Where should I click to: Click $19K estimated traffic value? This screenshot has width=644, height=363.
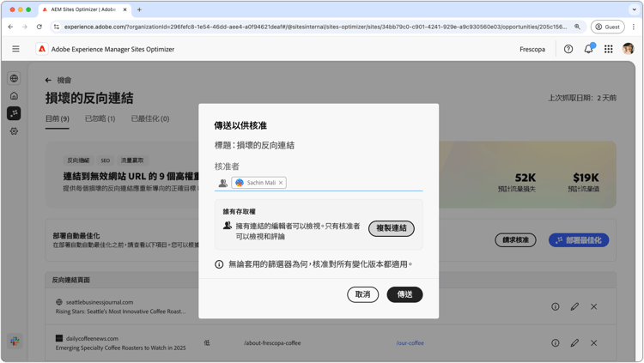[x=586, y=178]
